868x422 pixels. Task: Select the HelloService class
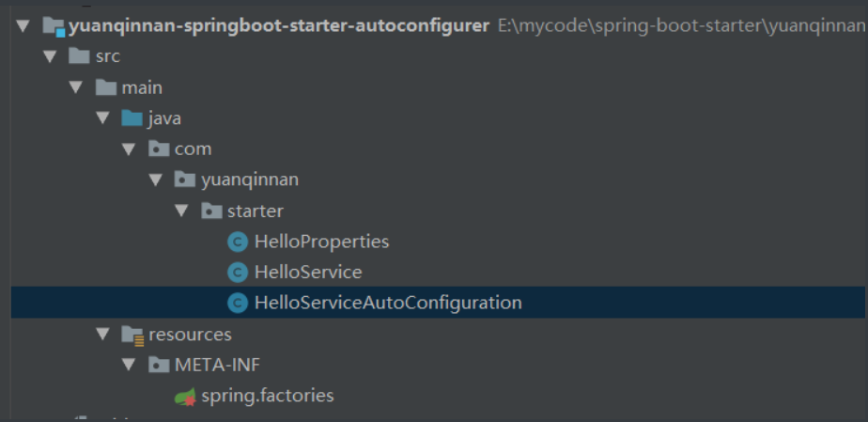(x=308, y=272)
